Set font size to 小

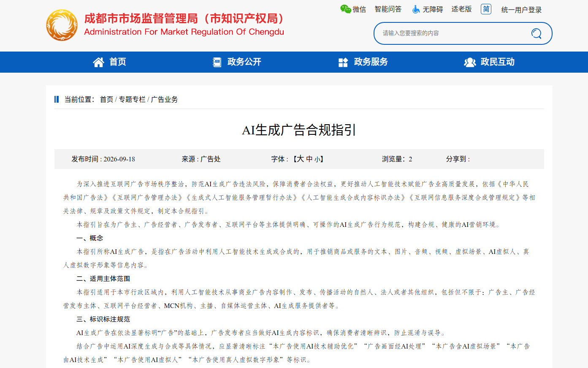point(317,159)
